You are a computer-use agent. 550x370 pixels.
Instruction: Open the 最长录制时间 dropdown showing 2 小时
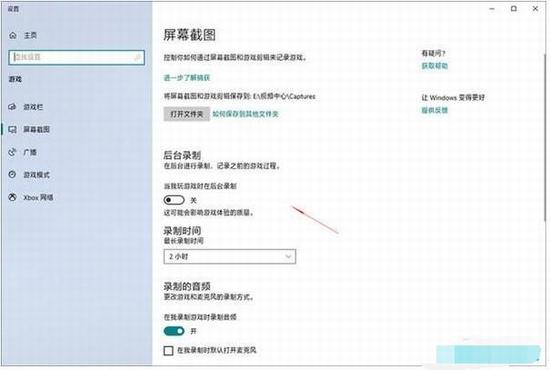click(230, 257)
